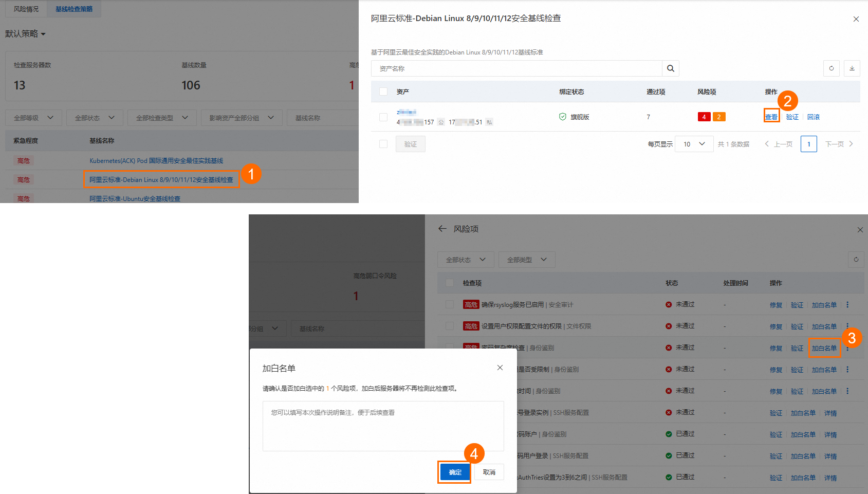Screen dimensions: 868x494
Task: Select all assets with the 资产 header checkbox
Action: pos(383,92)
